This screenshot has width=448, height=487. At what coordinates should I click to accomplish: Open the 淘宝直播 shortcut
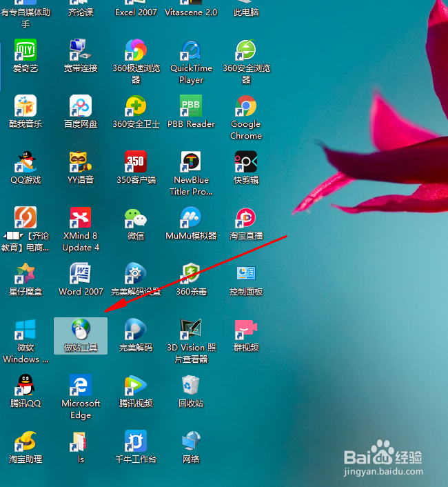[x=246, y=217]
